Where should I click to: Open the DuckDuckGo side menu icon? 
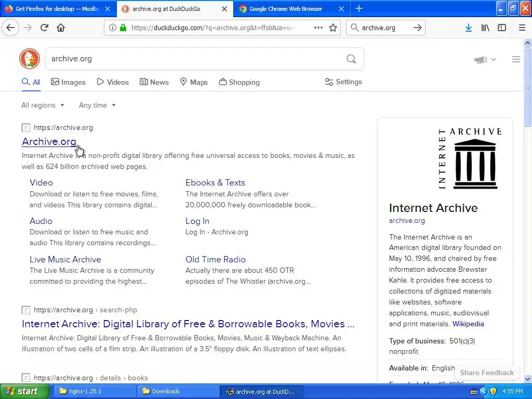[x=516, y=59]
